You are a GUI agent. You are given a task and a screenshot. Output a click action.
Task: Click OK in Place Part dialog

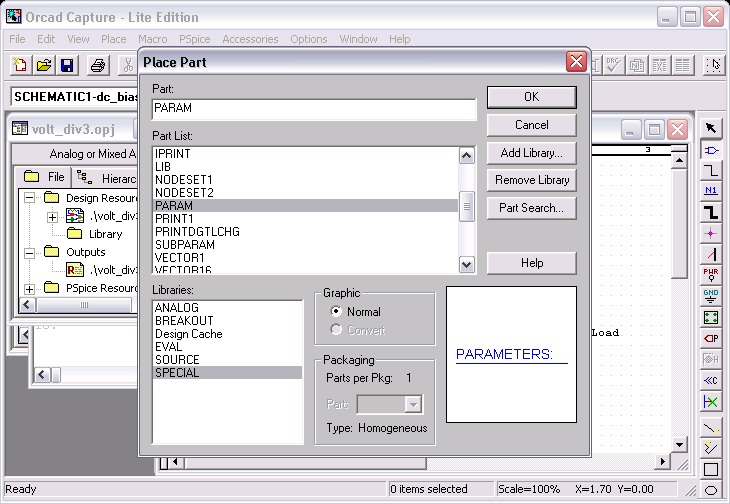(x=532, y=97)
